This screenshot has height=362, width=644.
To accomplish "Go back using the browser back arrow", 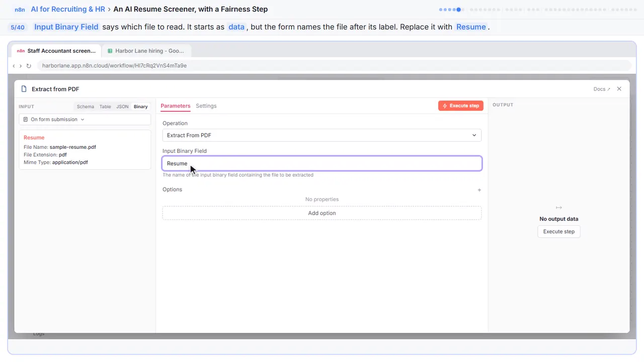I will pyautogui.click(x=14, y=66).
